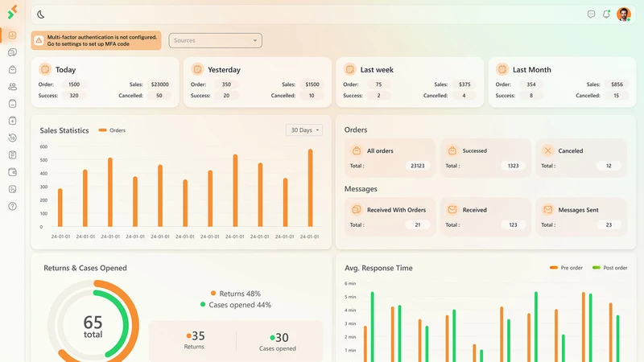The width and height of the screenshot is (644, 362).
Task: Click the Messages Sent envelope icon
Action: [547, 210]
